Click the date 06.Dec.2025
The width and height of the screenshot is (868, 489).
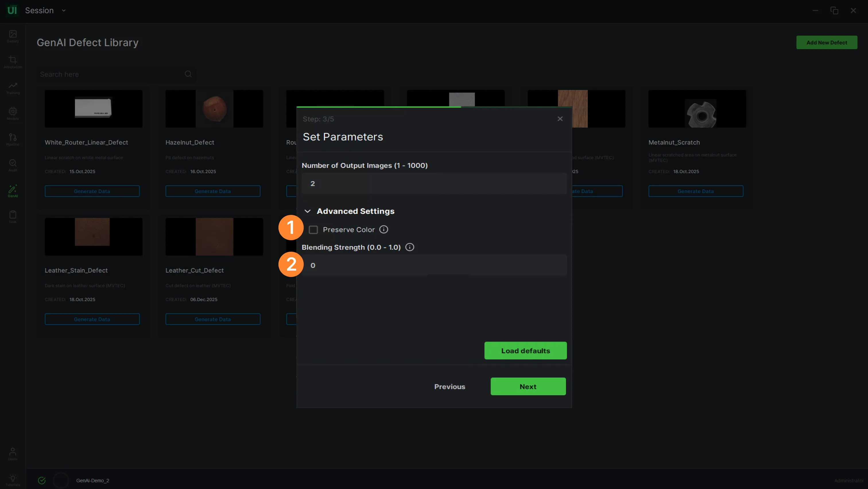click(204, 299)
